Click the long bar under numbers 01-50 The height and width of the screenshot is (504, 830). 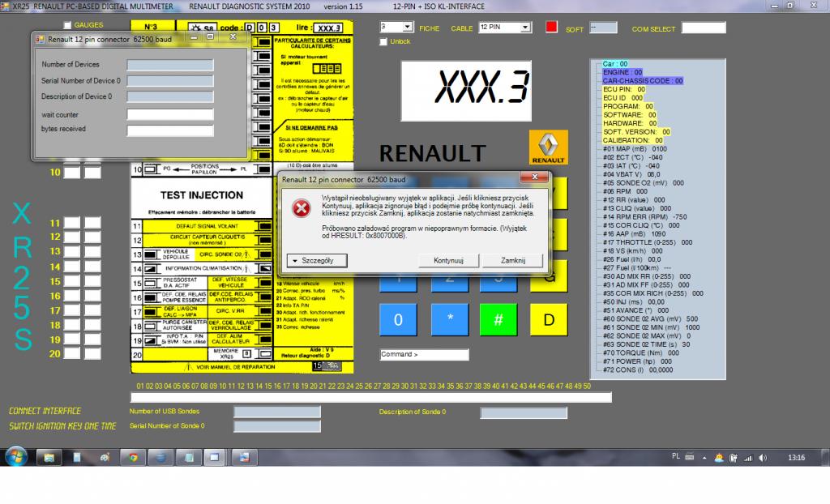pos(371,397)
